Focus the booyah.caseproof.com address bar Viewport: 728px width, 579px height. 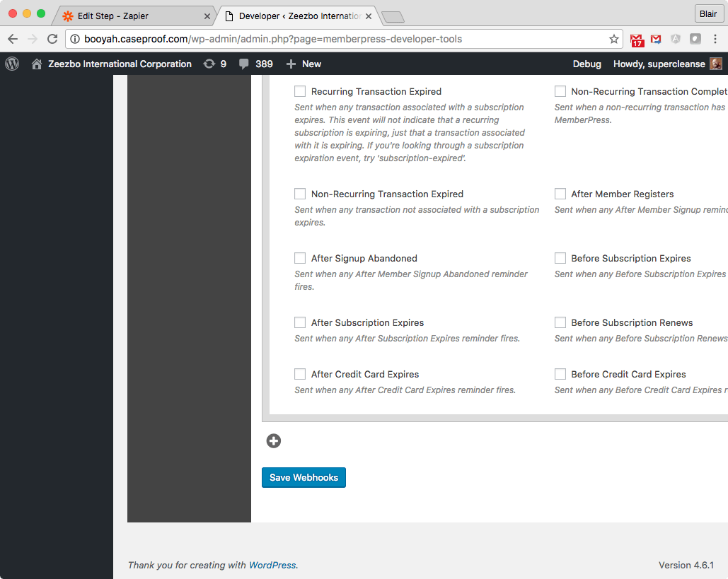coord(344,39)
